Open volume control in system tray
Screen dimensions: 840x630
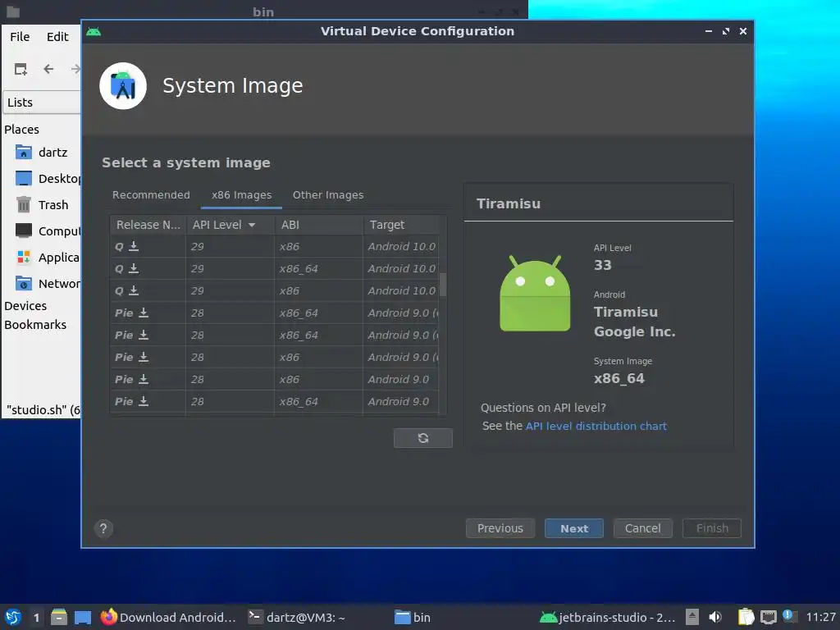[x=715, y=617]
